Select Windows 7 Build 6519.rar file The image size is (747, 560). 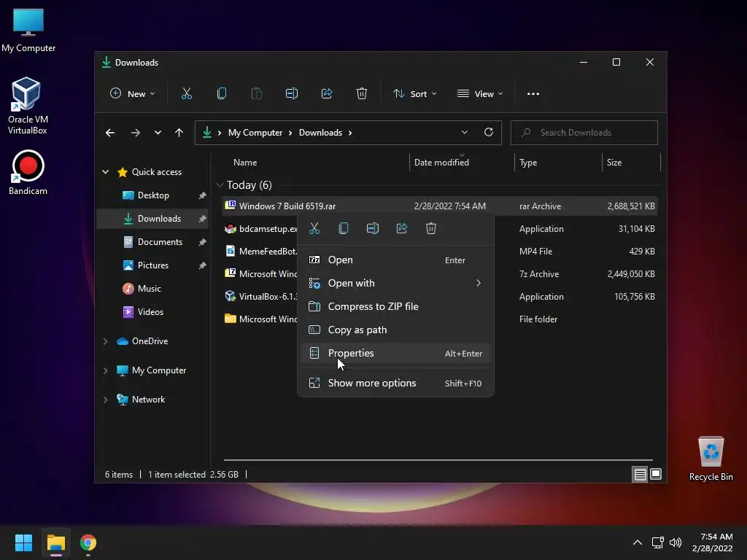[x=440, y=206]
